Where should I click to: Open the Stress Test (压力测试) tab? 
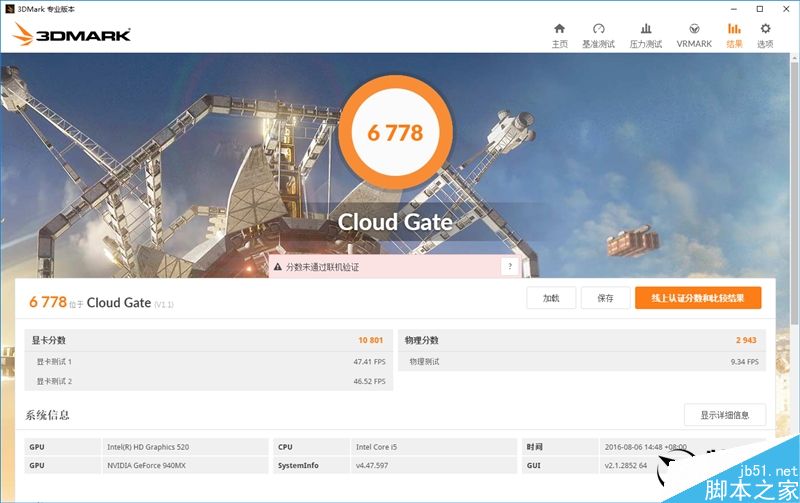645,36
